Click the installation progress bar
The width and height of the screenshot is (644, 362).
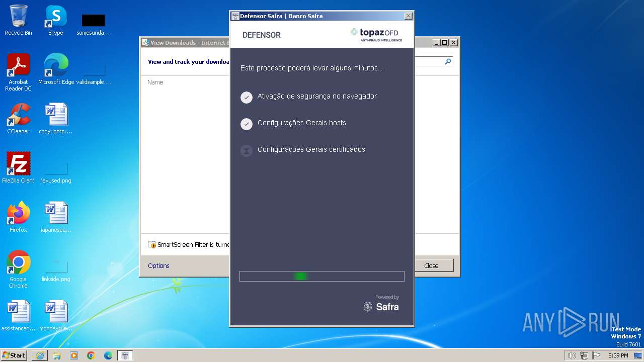[322, 276]
